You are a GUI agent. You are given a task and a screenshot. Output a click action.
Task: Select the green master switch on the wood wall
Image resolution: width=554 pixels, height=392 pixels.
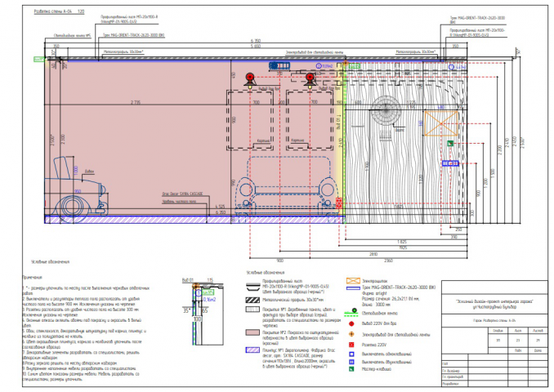[x=450, y=143]
